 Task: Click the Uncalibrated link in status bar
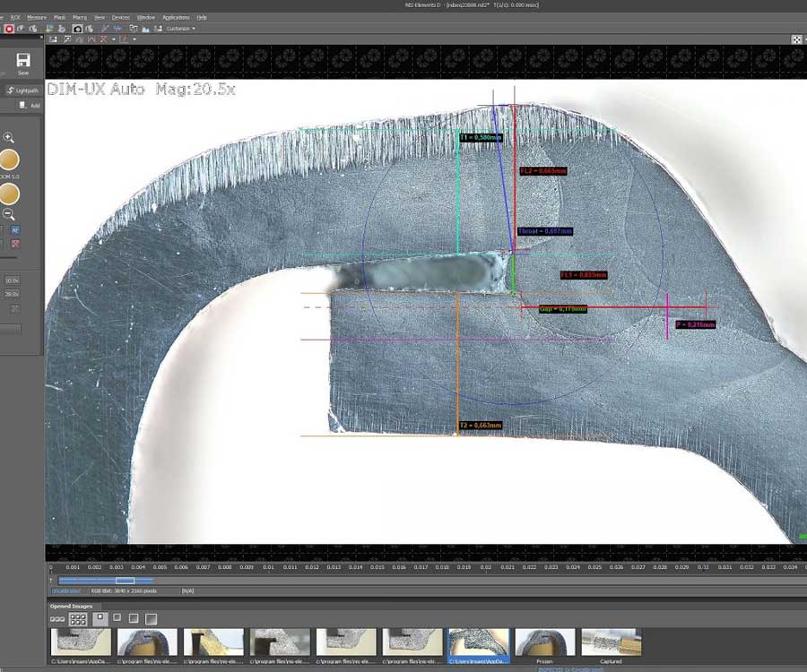tap(65, 591)
